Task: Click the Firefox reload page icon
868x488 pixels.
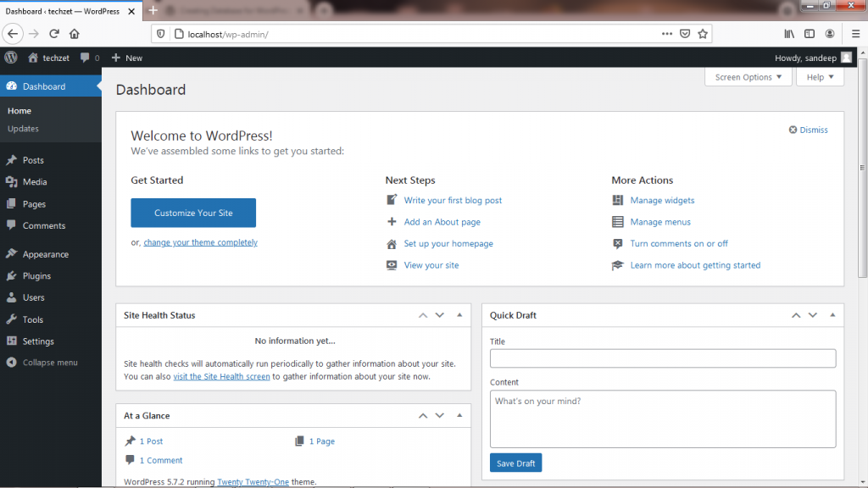Action: click(54, 34)
